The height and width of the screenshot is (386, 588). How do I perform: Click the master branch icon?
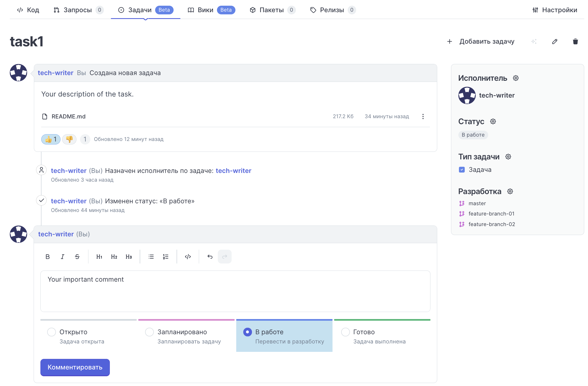(x=462, y=203)
